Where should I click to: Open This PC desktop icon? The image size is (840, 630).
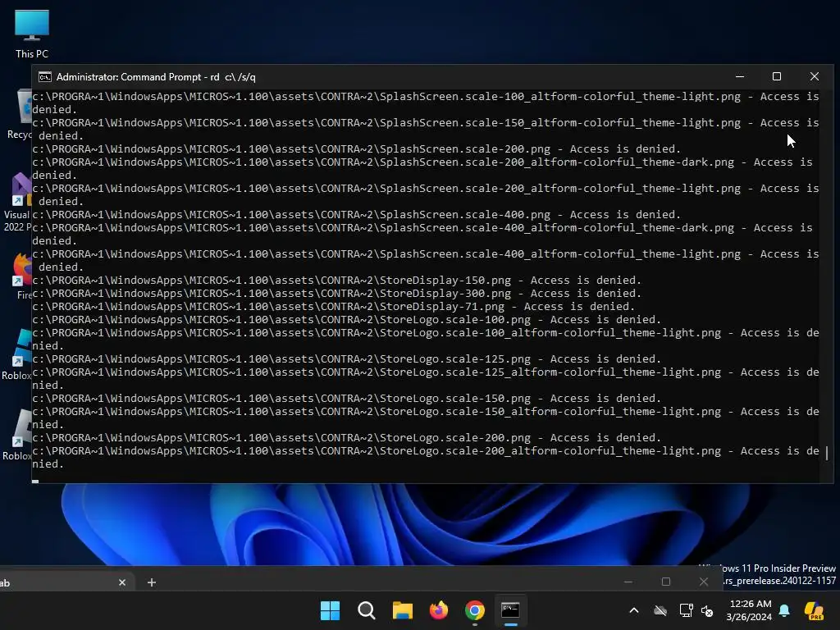(x=32, y=34)
